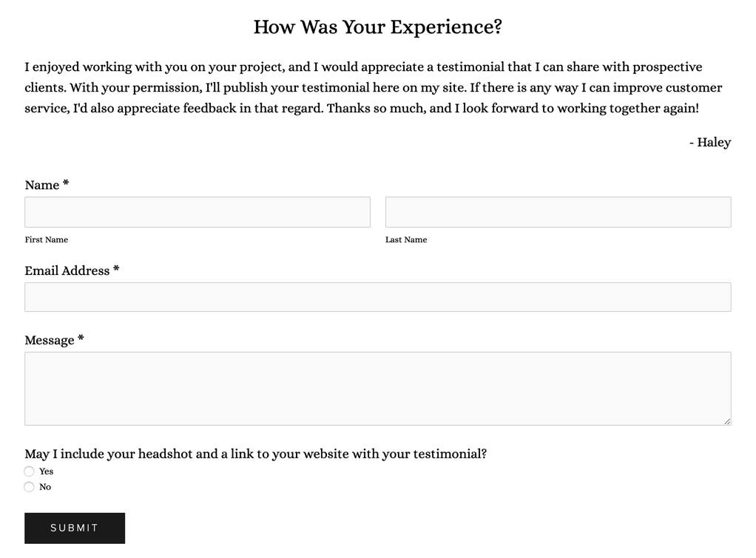Click the Message box resize handle
The height and width of the screenshot is (558, 756).
[x=727, y=421]
